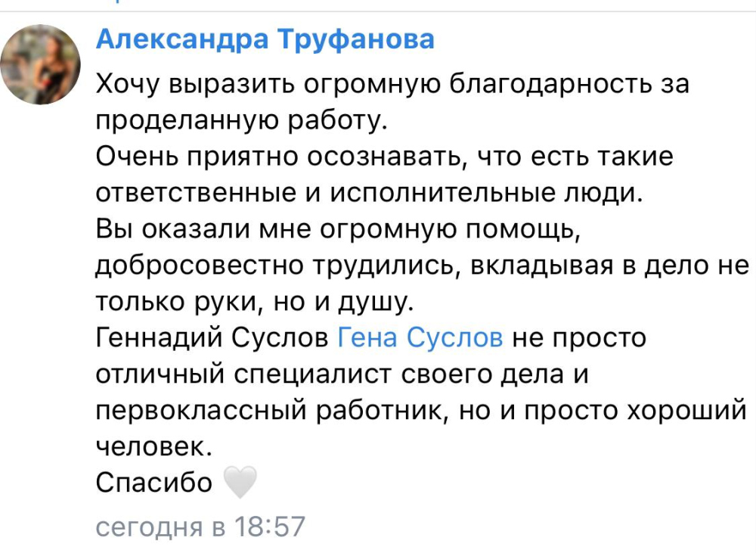Open the Александра Труфанова author name link
756x553 pixels.
click(265, 39)
